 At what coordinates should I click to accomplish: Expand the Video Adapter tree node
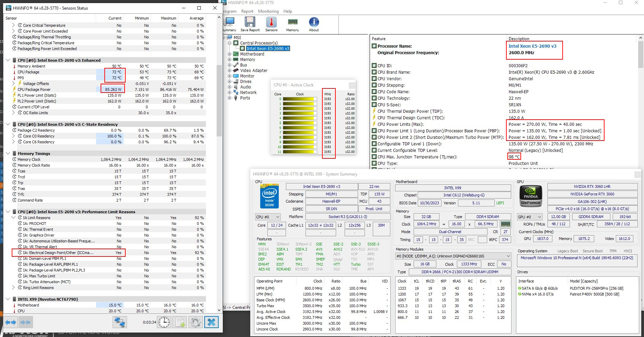coord(230,71)
